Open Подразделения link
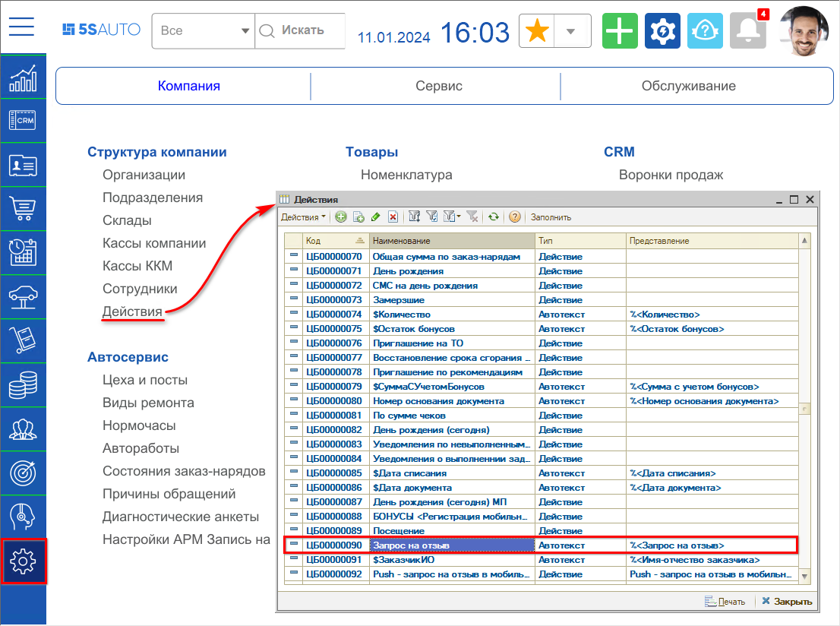Viewport: 840px width, 626px height. [x=153, y=198]
